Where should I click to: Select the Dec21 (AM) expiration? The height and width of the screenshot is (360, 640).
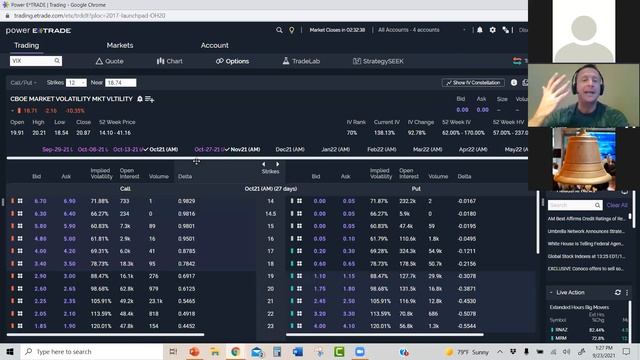pyautogui.click(x=290, y=149)
